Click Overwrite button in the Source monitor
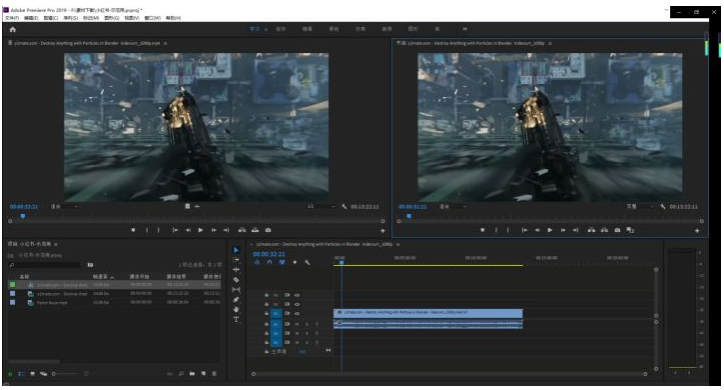 click(255, 230)
